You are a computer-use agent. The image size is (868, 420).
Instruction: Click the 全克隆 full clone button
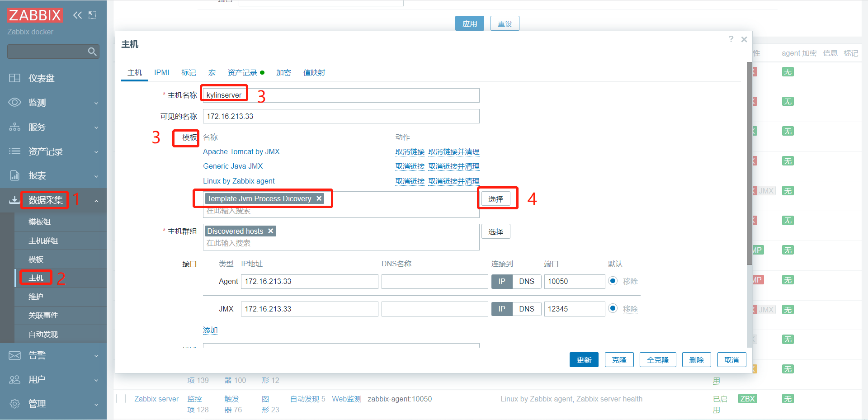[658, 360]
